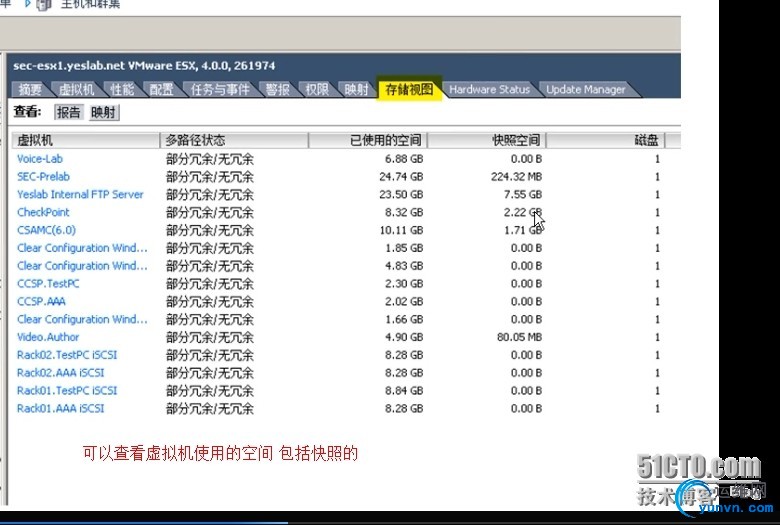Select the 224.32 MB snapshot space cell

[x=516, y=177]
